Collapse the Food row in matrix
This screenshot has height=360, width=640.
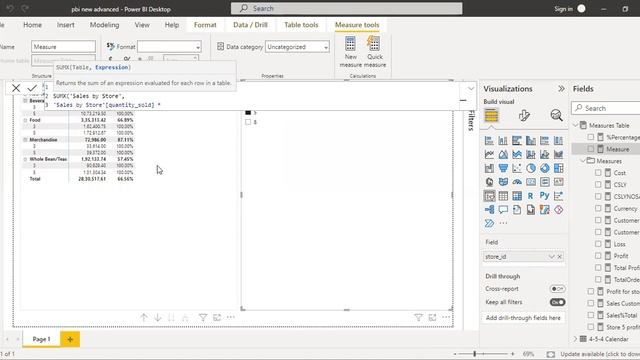point(25,120)
